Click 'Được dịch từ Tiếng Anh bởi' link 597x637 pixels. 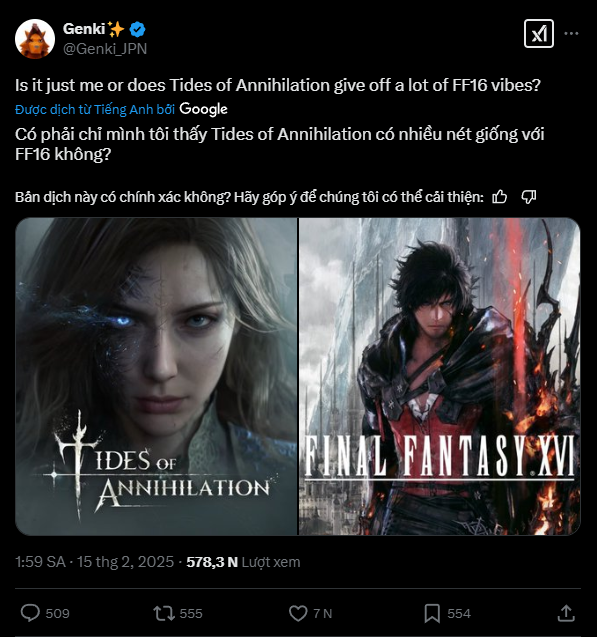pos(95,109)
